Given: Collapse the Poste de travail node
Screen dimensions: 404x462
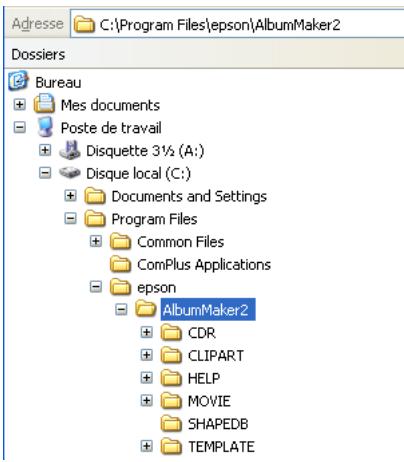Looking at the screenshot, I should click(x=20, y=127).
